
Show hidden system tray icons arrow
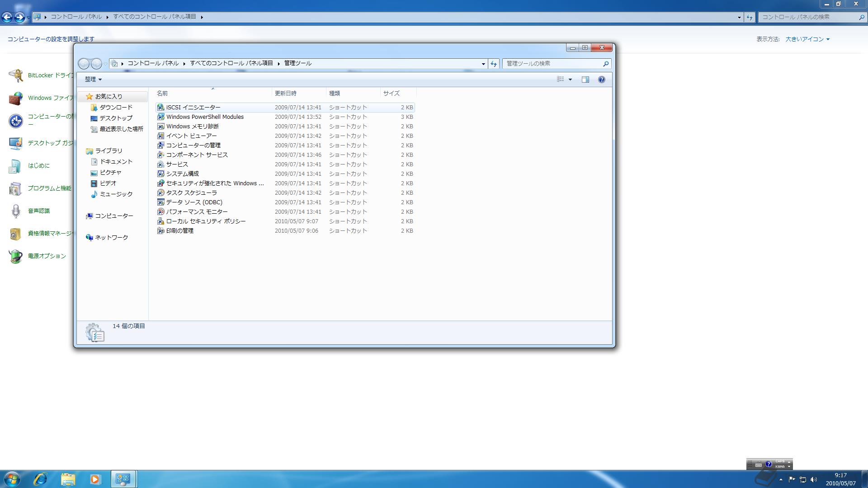781,479
